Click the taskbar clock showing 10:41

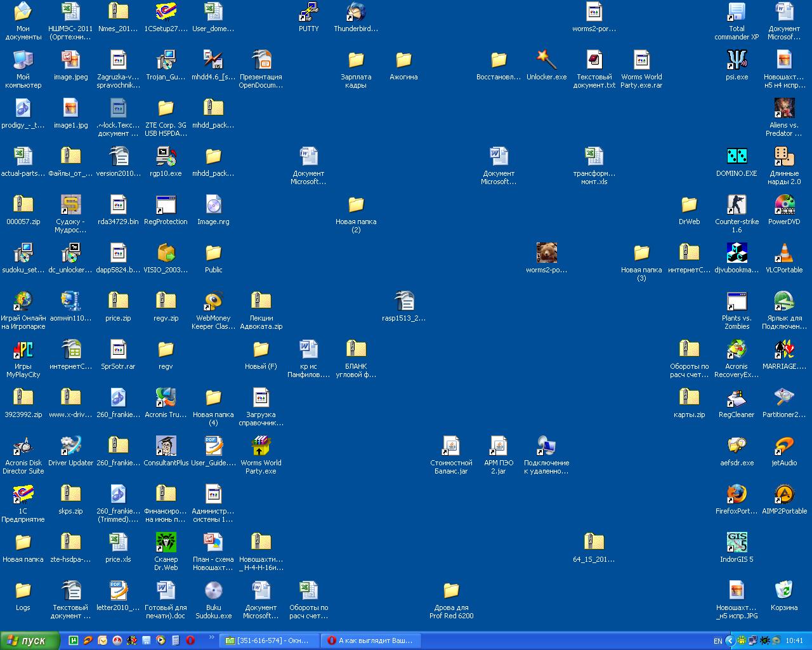coord(794,641)
